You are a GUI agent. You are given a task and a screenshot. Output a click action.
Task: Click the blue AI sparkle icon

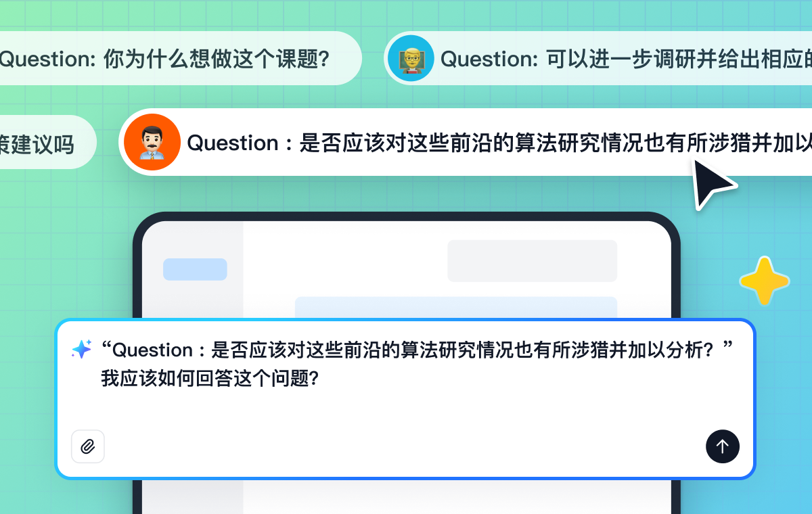81,350
